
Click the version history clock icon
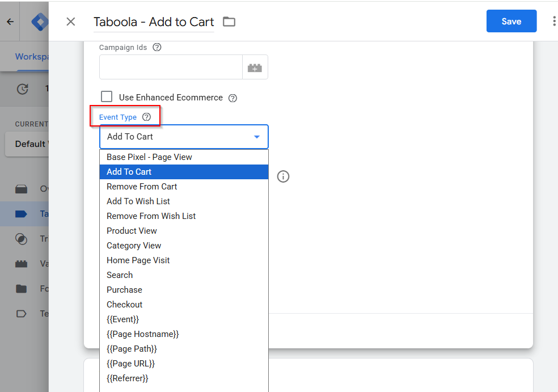pyautogui.click(x=23, y=88)
